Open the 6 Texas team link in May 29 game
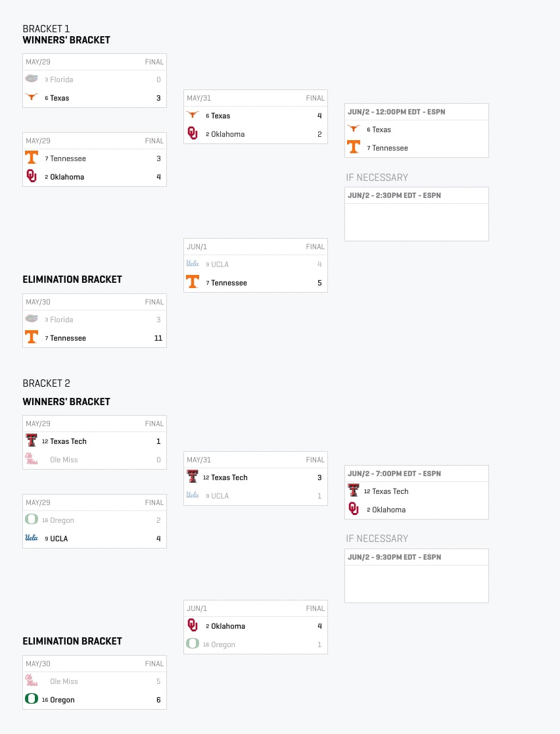Image resolution: width=560 pixels, height=734 pixels. (57, 98)
